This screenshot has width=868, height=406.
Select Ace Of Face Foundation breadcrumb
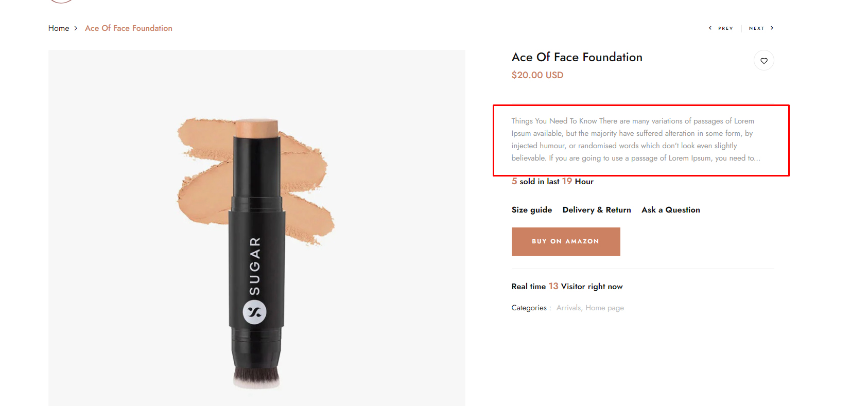(129, 28)
